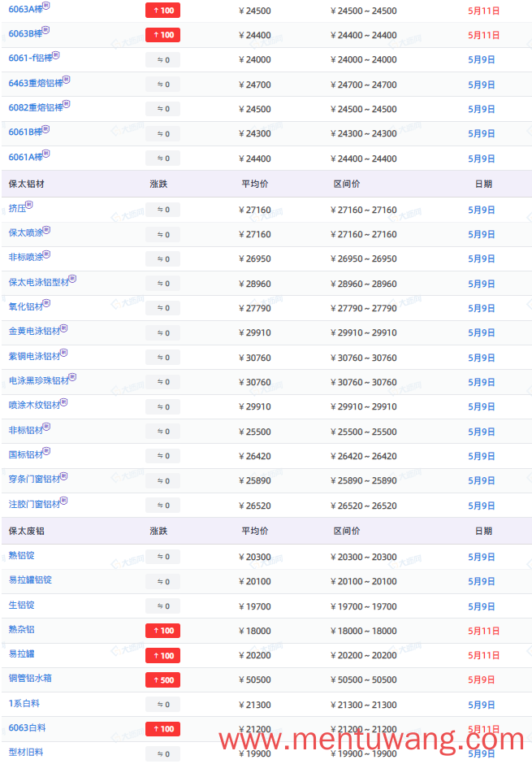Click 区间价 column header in 保太废铝 section
This screenshot has height=764, width=532.
(x=347, y=531)
